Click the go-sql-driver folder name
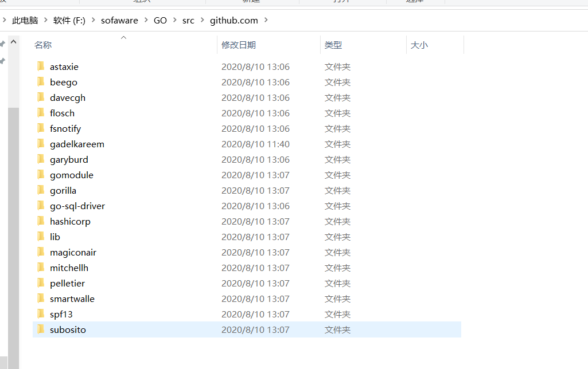 77,206
